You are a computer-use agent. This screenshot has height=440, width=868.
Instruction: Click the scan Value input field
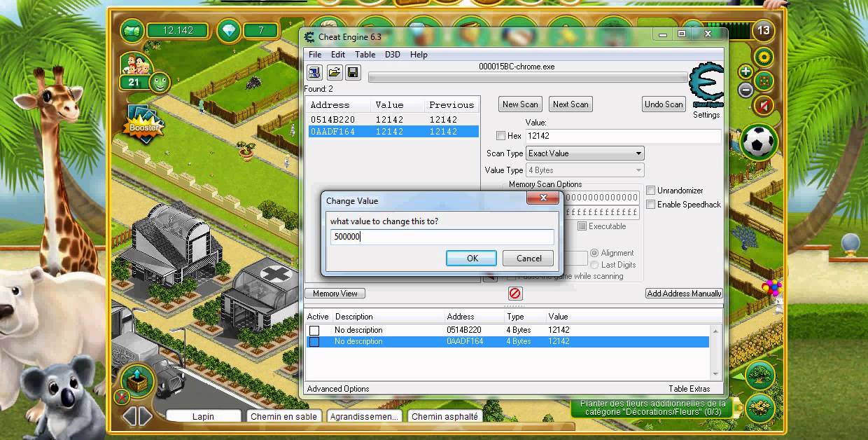tap(623, 136)
